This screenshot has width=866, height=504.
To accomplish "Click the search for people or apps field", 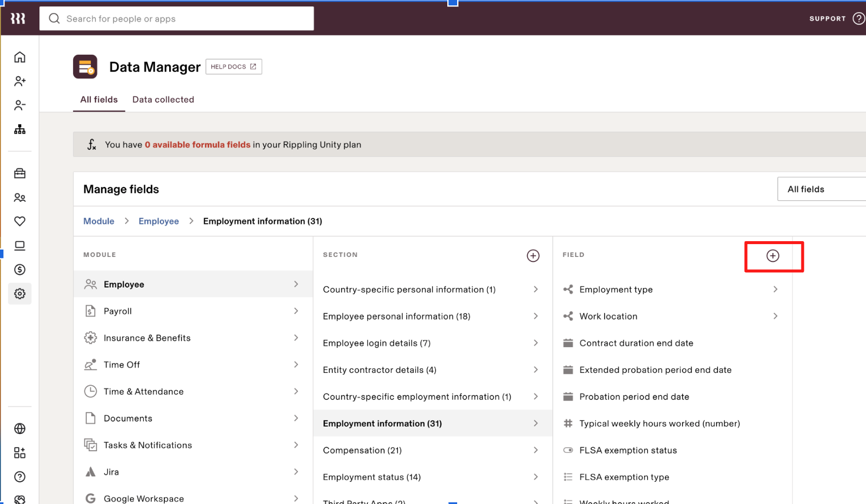I will coord(177,19).
